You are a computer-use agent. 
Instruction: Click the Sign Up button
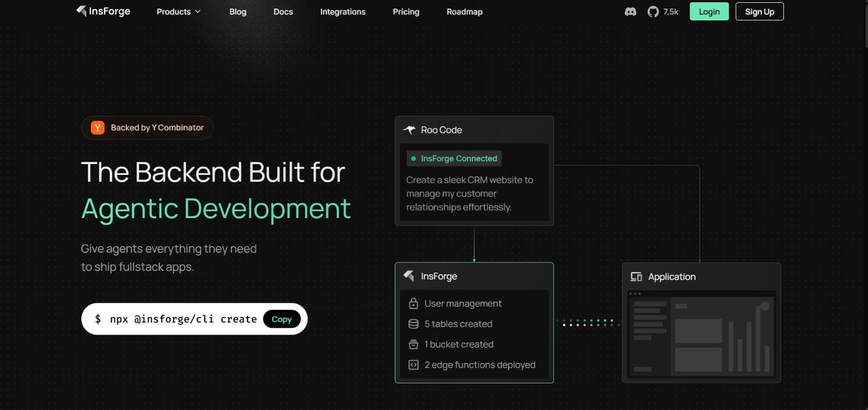pos(759,11)
